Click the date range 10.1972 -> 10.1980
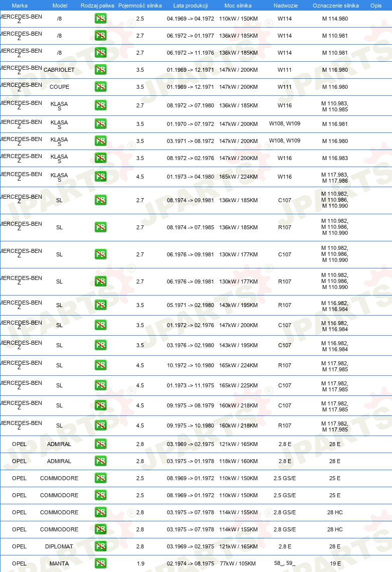Screen dimensions: 392x572 pos(190,365)
